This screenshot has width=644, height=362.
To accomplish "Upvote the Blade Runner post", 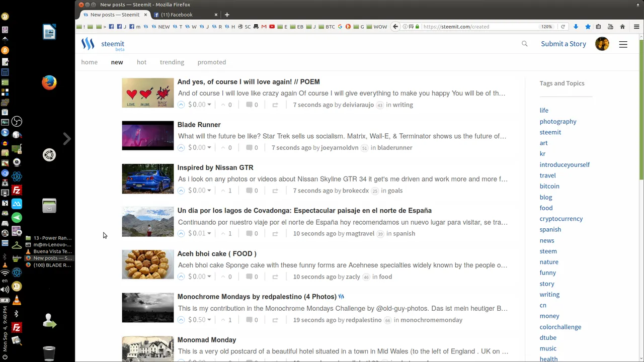I will [x=181, y=147].
